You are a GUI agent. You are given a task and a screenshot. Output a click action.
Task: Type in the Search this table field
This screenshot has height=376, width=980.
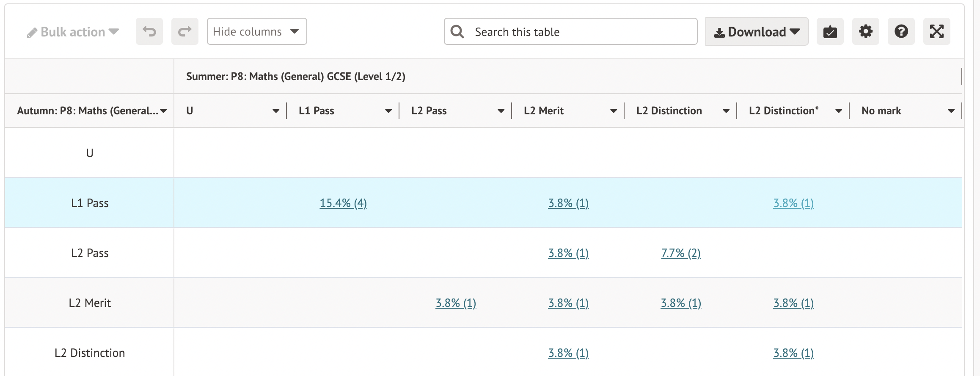[580, 32]
